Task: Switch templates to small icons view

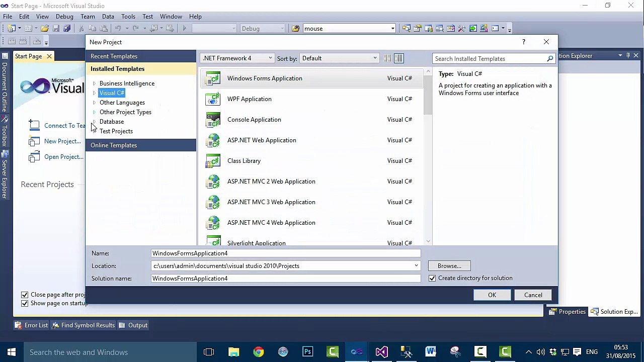Action: pos(388,58)
